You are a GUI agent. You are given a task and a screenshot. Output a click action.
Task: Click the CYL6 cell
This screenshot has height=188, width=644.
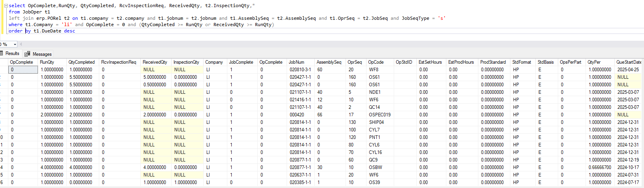pyautogui.click(x=380, y=145)
